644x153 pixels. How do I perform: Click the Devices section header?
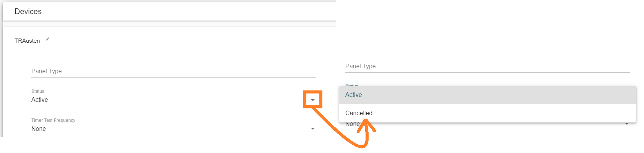[28, 11]
